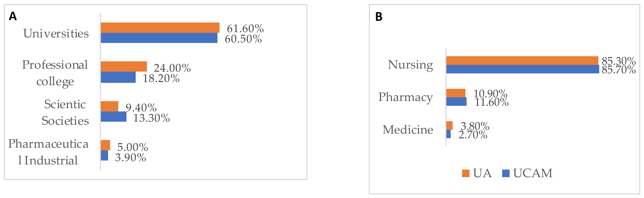This screenshot has height=198, width=644.
Task: Click the blue Scientific Societies bar
Action: [x=114, y=117]
